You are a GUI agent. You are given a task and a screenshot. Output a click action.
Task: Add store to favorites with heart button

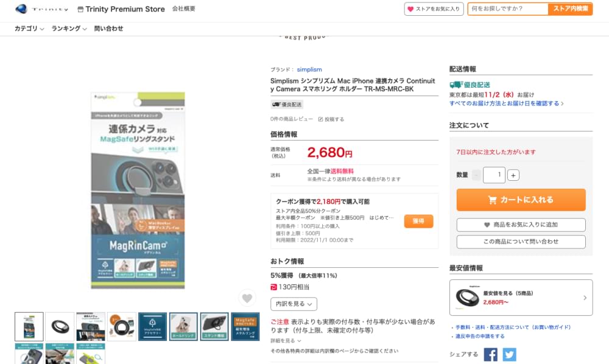tap(434, 9)
